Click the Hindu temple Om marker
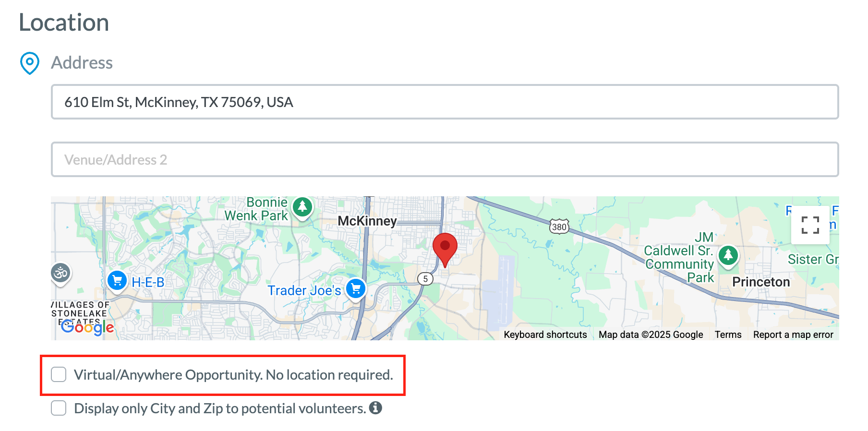868x431 pixels. pyautogui.click(x=61, y=274)
